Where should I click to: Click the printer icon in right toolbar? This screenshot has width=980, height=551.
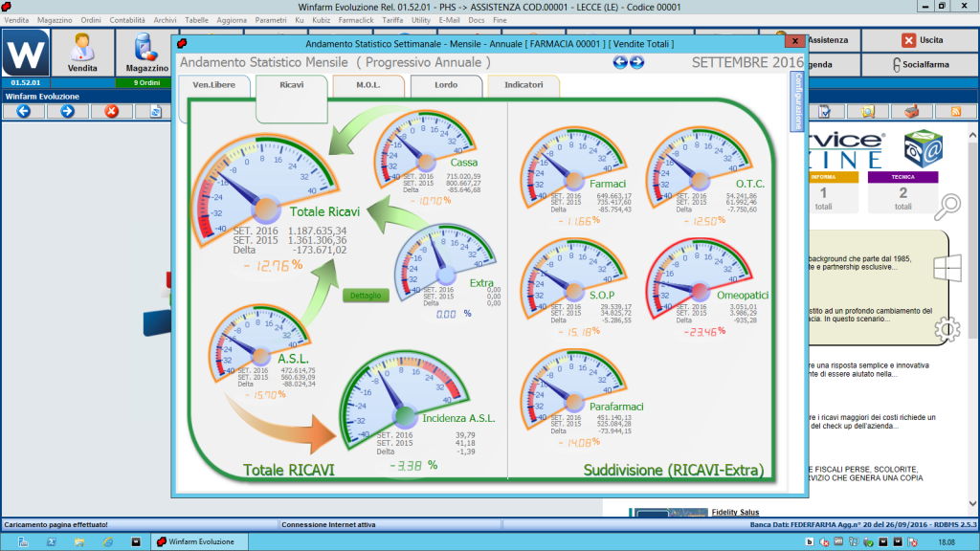[x=911, y=111]
